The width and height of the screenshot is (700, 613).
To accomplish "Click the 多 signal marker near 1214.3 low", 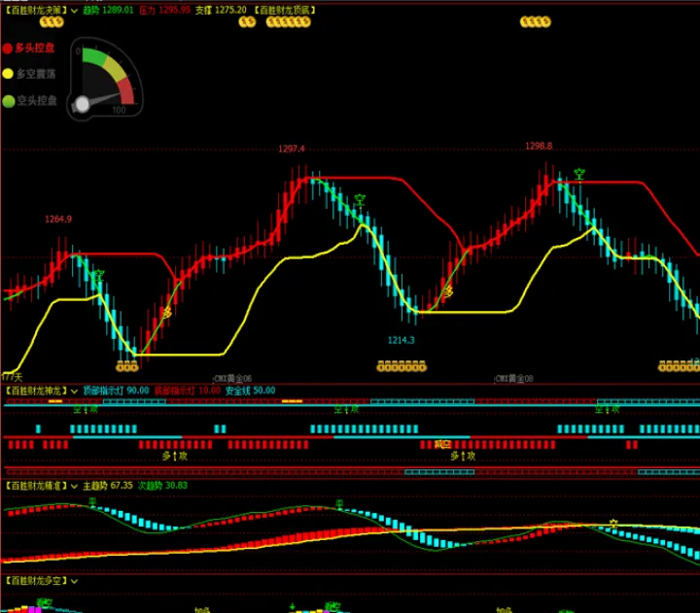I will [448, 290].
